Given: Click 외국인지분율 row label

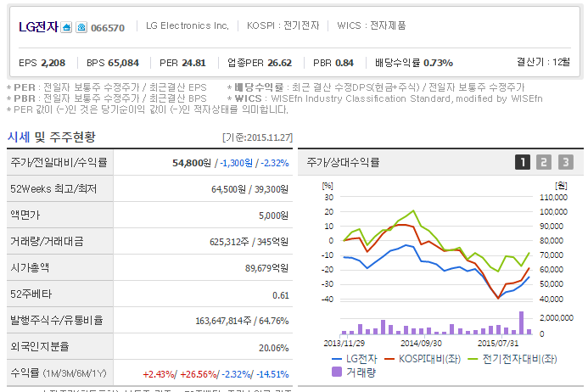Looking at the screenshot, I should coord(40,346).
